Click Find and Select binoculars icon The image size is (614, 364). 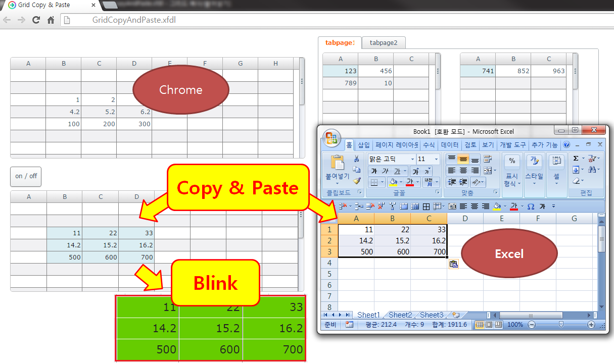pos(592,170)
